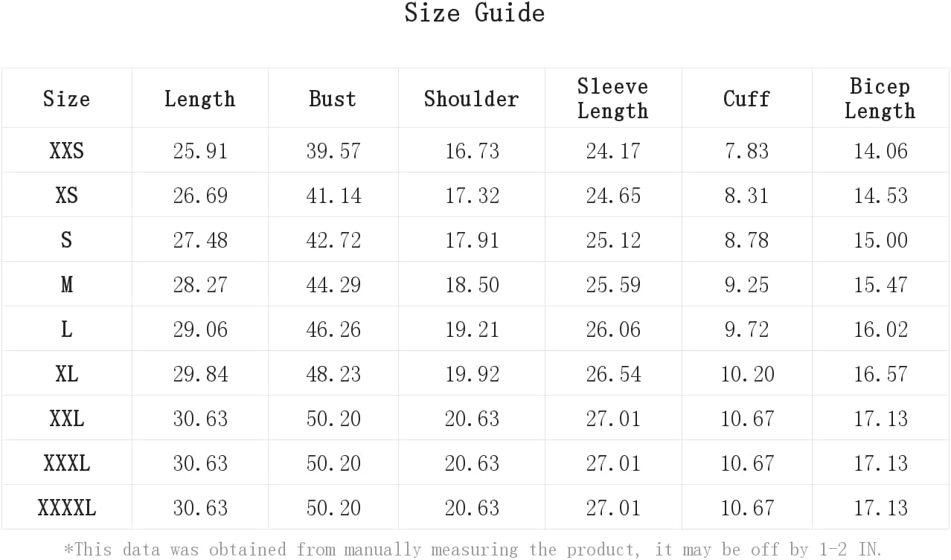Click the manual measuring disclaimer footnote
Image resolution: width=951 pixels, height=560 pixels.
coord(474,550)
